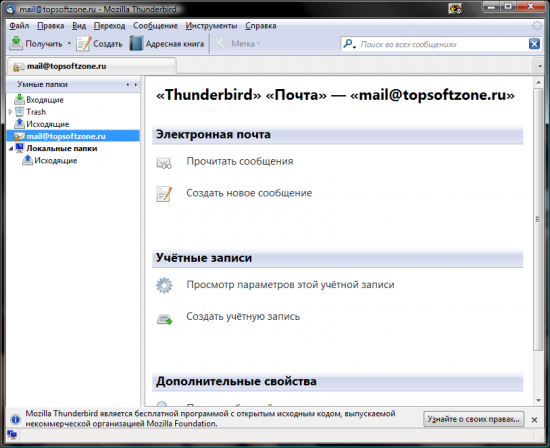Image resolution: width=550 pixels, height=448 pixels.
Task: Select the mail@topsoftzone.ru tab
Action: pos(92,66)
